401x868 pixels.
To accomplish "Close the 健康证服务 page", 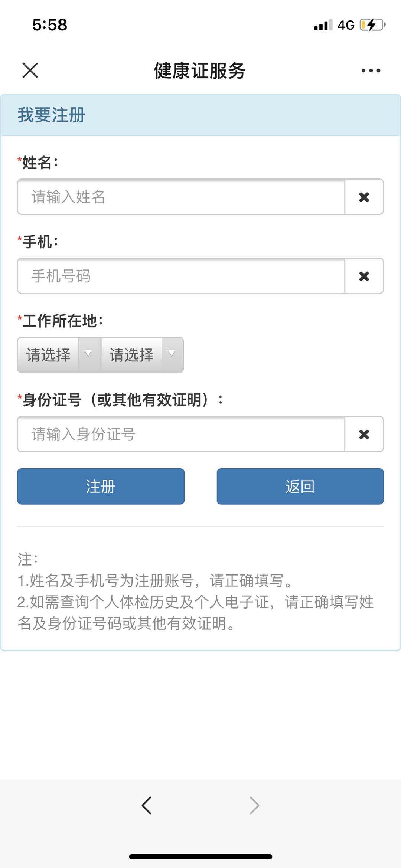I will tap(30, 71).
